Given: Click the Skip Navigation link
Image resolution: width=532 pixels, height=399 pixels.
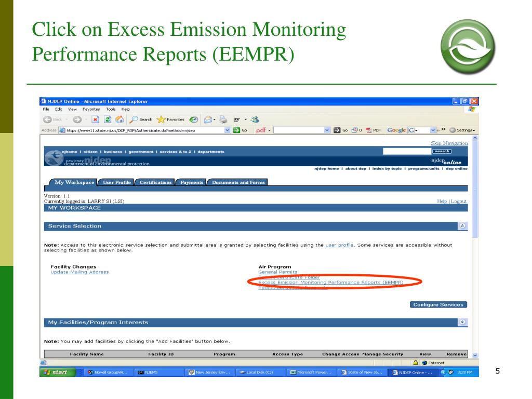Looking at the screenshot, I should (x=449, y=143).
